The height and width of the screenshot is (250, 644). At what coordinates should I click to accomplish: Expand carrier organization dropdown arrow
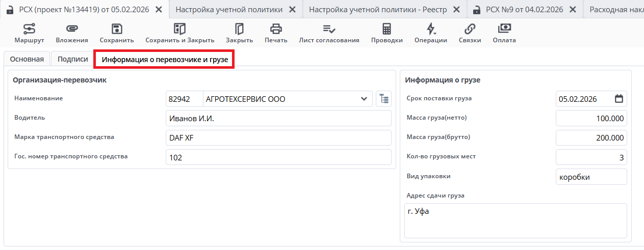coord(364,99)
